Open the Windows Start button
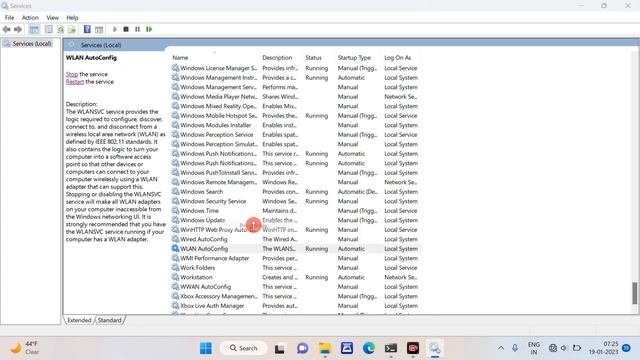 206,348
